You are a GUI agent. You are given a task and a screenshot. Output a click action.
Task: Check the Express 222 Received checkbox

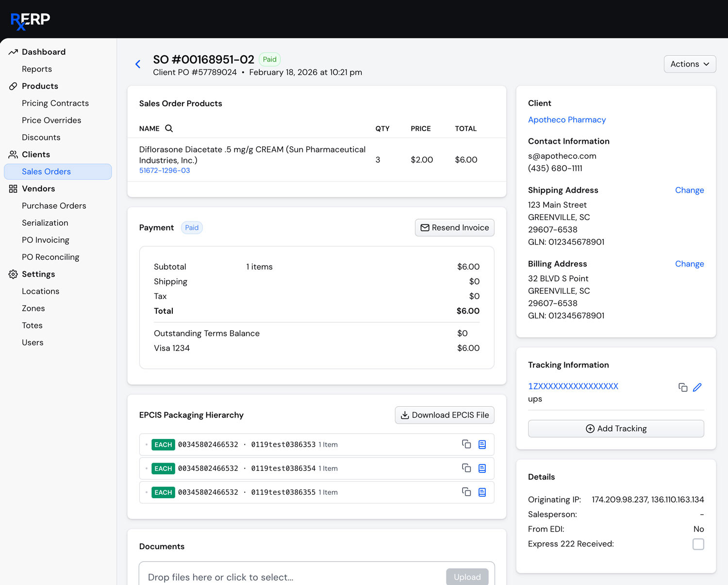tap(698, 544)
